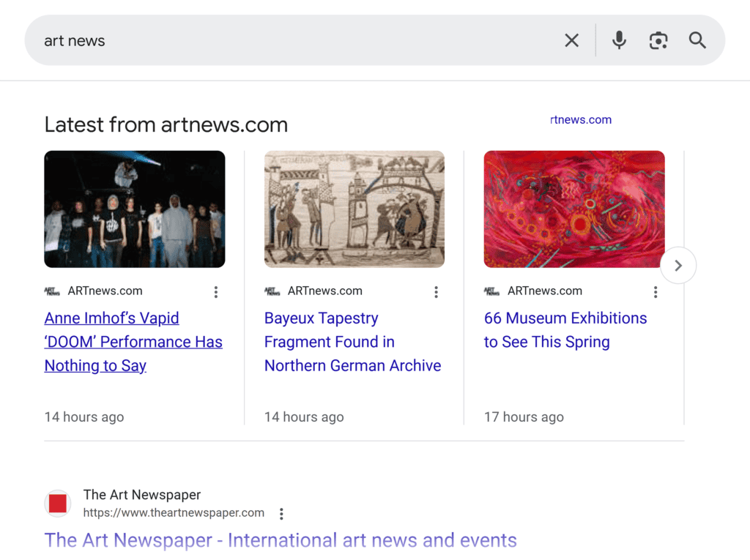Open the three-dot menu on the Bayeux Tapestry card

click(x=436, y=291)
